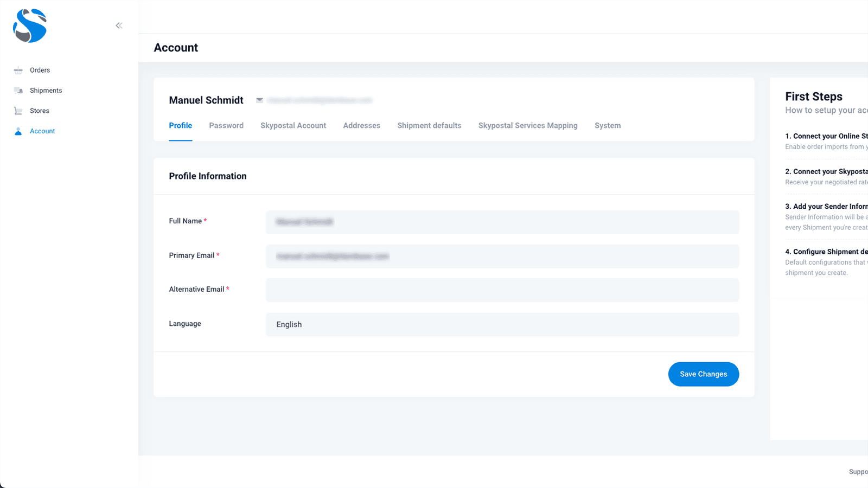This screenshot has width=868, height=488.
Task: Open the Orders section icon
Action: coord(18,70)
